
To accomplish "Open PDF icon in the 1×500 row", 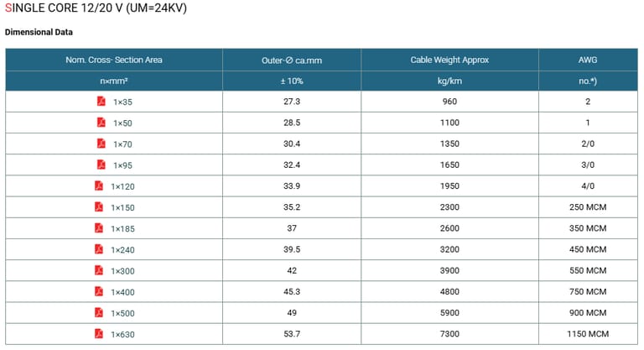I will pyautogui.click(x=99, y=312).
